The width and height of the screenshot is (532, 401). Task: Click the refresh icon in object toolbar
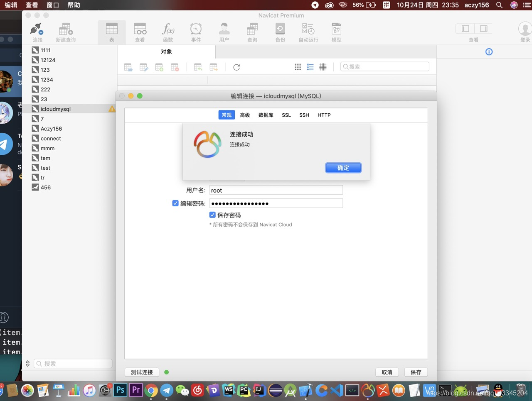click(236, 67)
